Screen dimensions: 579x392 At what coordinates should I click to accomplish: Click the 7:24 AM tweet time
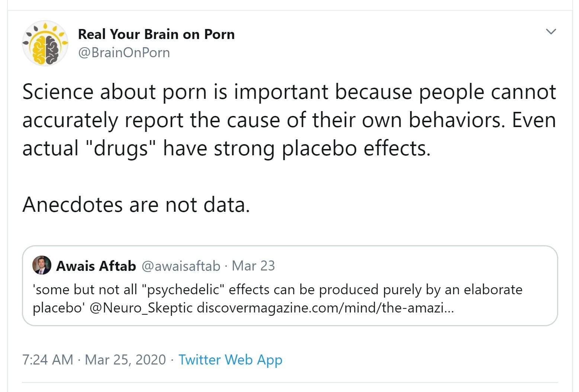coord(48,360)
